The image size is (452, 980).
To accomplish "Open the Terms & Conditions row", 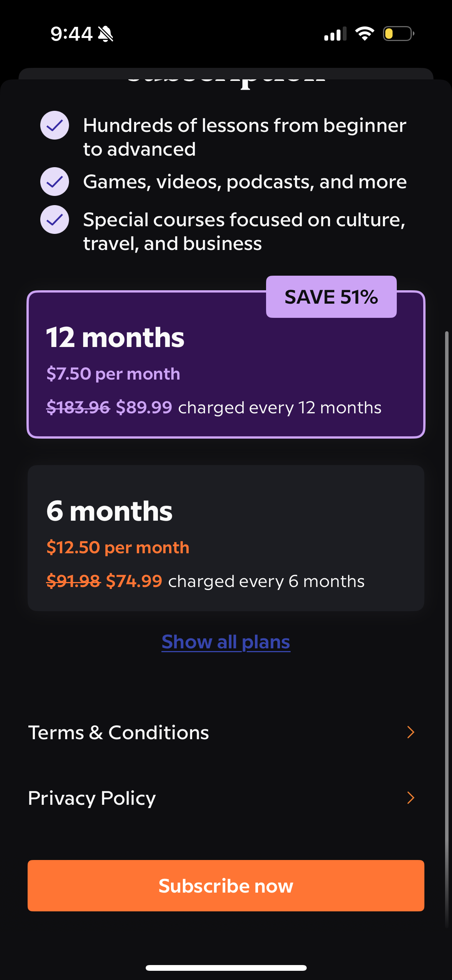I will 119,732.
